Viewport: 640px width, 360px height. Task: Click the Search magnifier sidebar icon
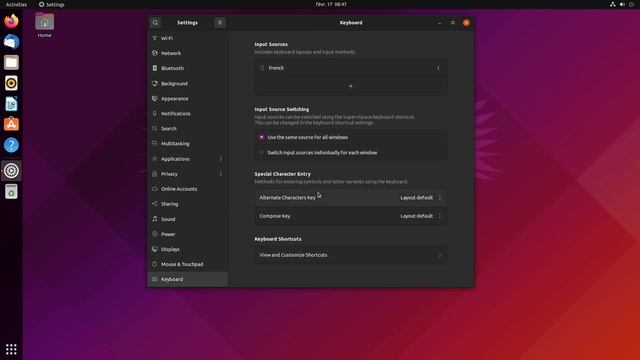click(155, 128)
